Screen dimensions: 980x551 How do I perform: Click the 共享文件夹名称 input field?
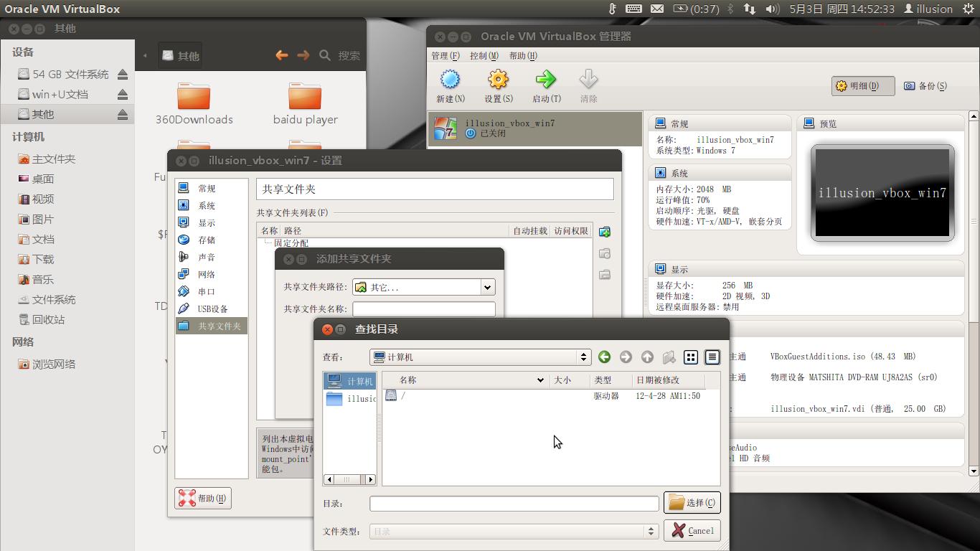(423, 309)
